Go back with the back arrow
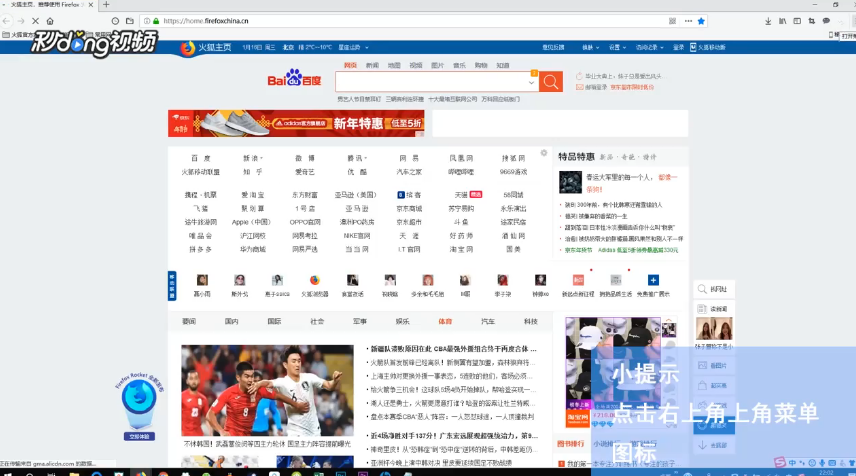This screenshot has height=476, width=856. coord(7,21)
